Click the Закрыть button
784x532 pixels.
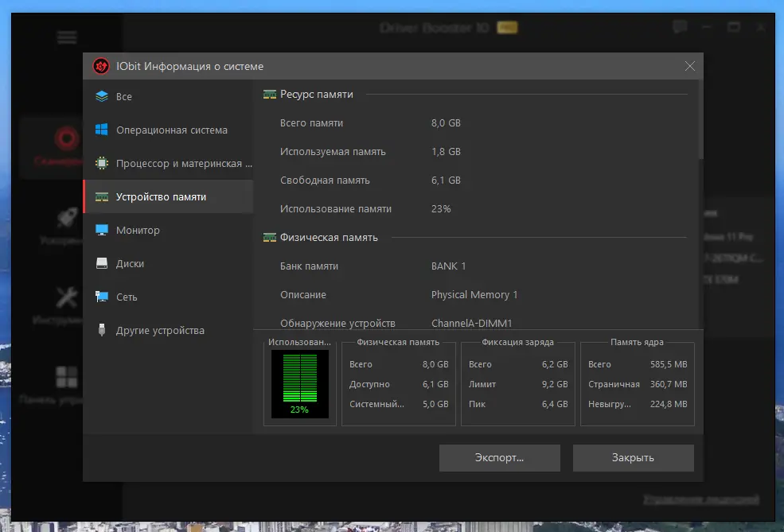click(x=633, y=457)
